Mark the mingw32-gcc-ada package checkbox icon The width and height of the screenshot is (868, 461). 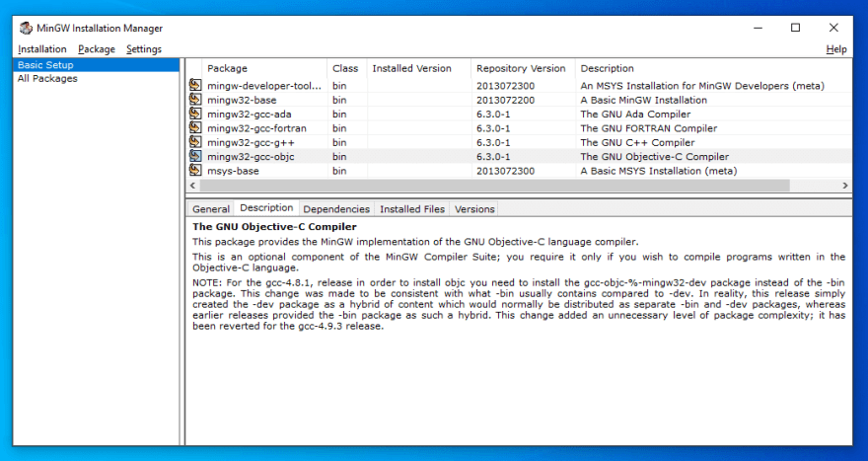195,114
